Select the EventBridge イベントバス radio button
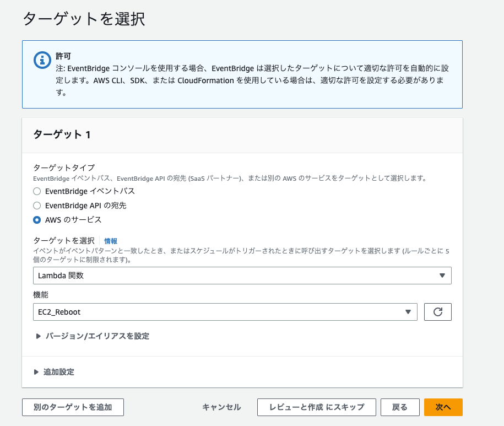504x426 pixels. [36, 191]
